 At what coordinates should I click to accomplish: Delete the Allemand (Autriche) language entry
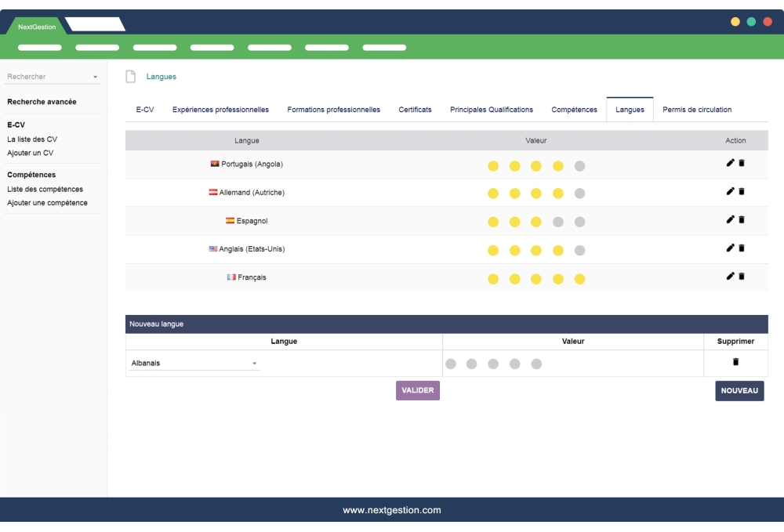coord(742,192)
